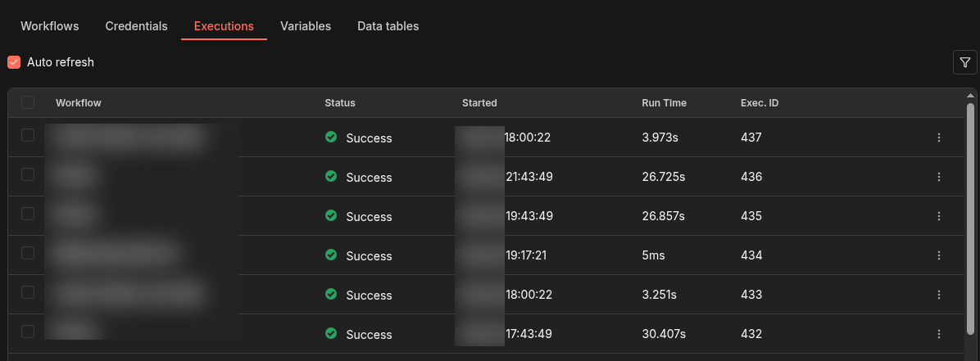The width and height of the screenshot is (980, 361).
Task: Open the executions filter icon
Action: [x=965, y=62]
